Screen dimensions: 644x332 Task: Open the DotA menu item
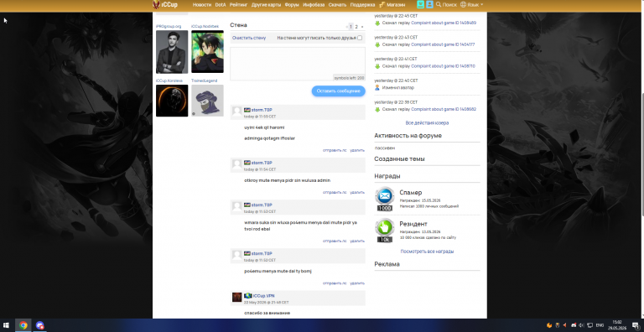pyautogui.click(x=221, y=4)
